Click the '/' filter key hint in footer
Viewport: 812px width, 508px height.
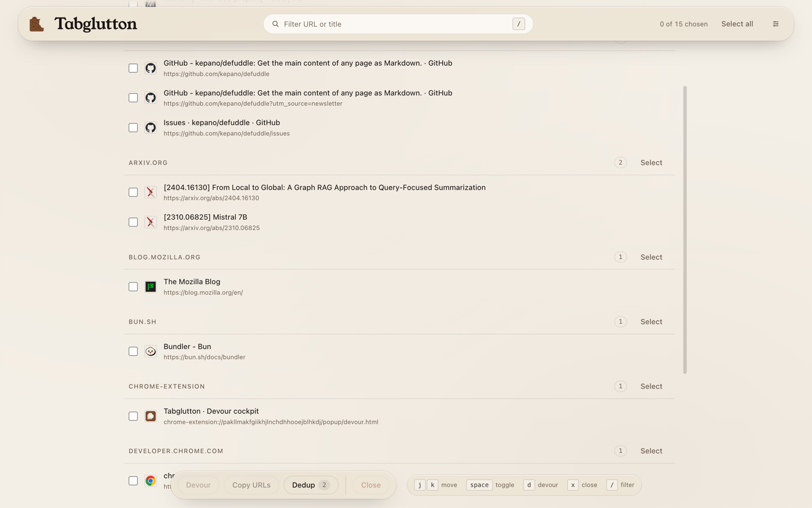(x=612, y=485)
